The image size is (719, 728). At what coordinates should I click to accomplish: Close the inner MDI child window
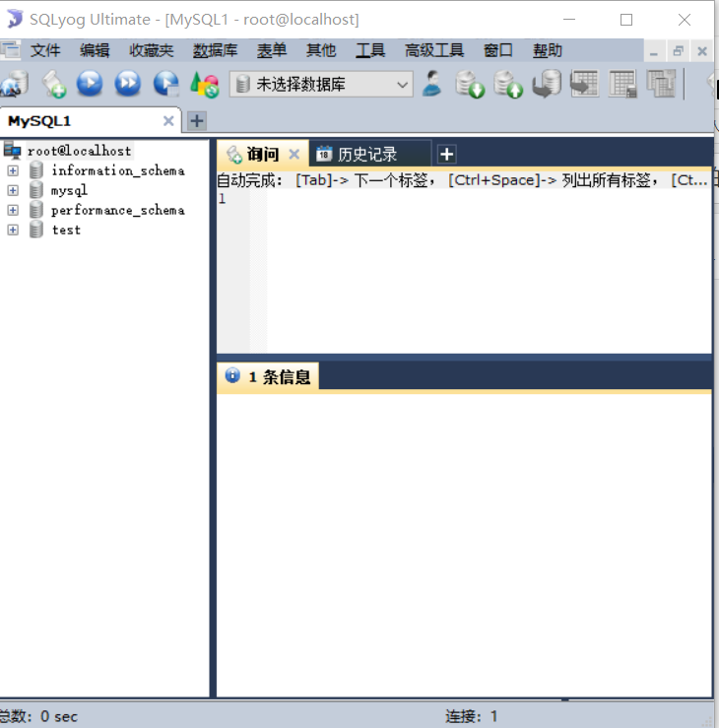702,51
